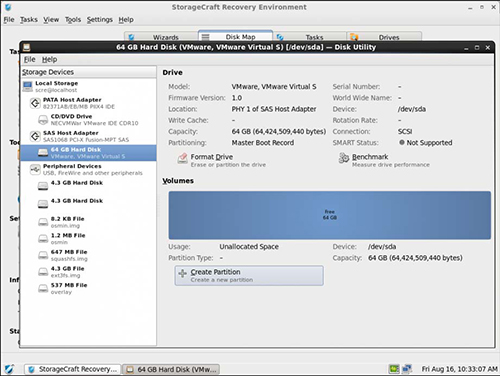
Task: Select the first 4.3 GB Hard Disk
Action: [88, 186]
